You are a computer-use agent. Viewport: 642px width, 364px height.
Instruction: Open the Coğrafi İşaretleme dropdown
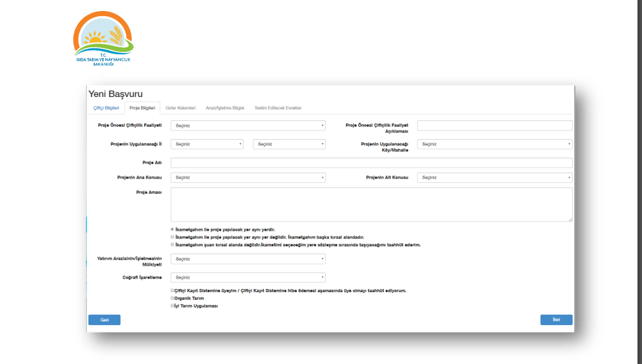point(248,277)
